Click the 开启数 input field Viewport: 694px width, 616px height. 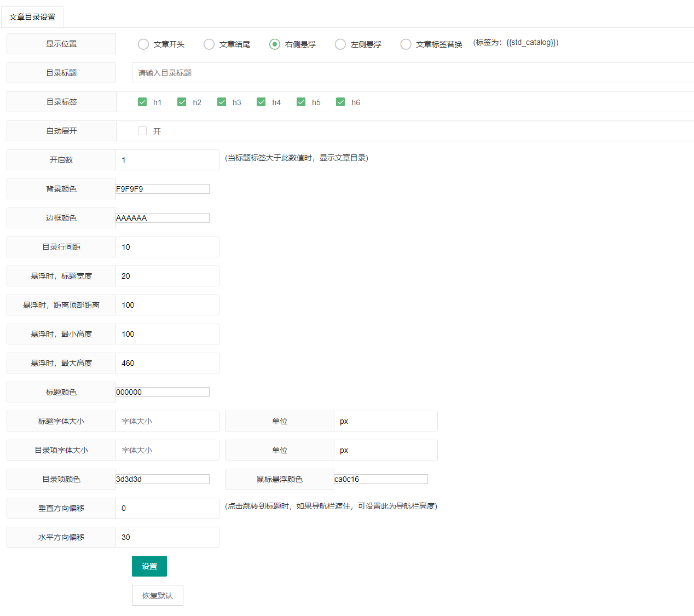coord(167,160)
